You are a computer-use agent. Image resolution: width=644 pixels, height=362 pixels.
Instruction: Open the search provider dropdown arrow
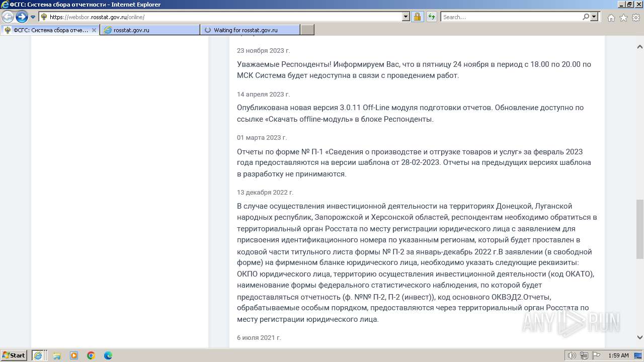(594, 17)
